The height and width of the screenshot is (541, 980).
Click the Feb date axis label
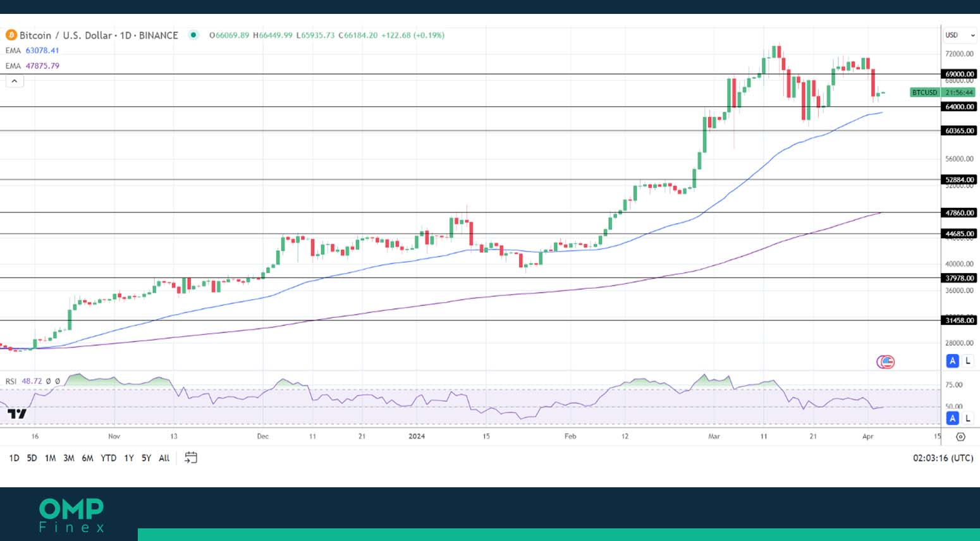tap(570, 436)
